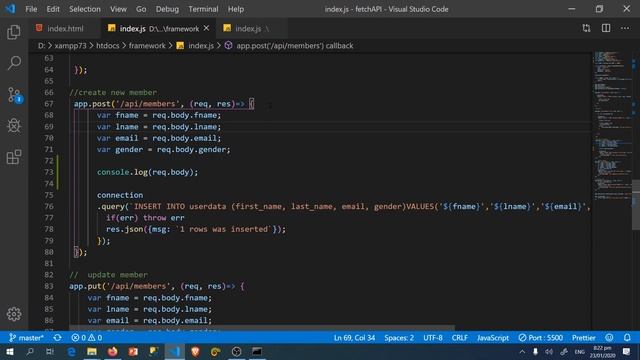This screenshot has height=360, width=640.
Task: Close the index.js framework tab
Action: (x=206, y=28)
